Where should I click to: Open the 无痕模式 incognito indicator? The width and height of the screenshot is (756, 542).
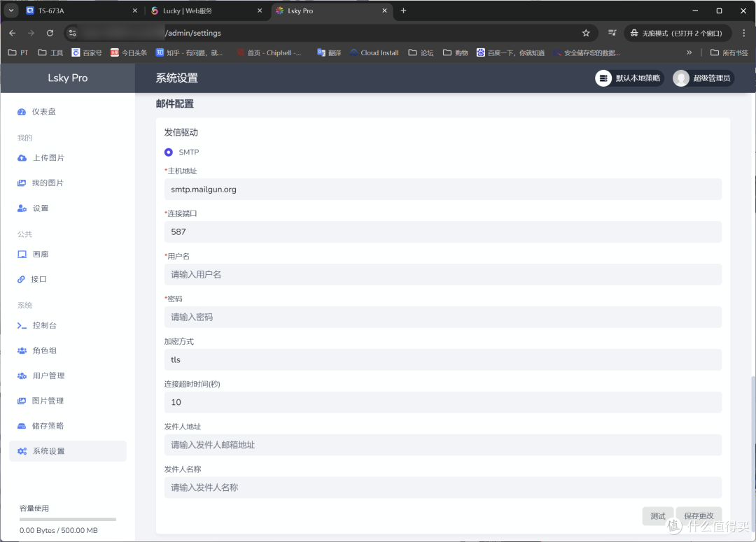[677, 33]
